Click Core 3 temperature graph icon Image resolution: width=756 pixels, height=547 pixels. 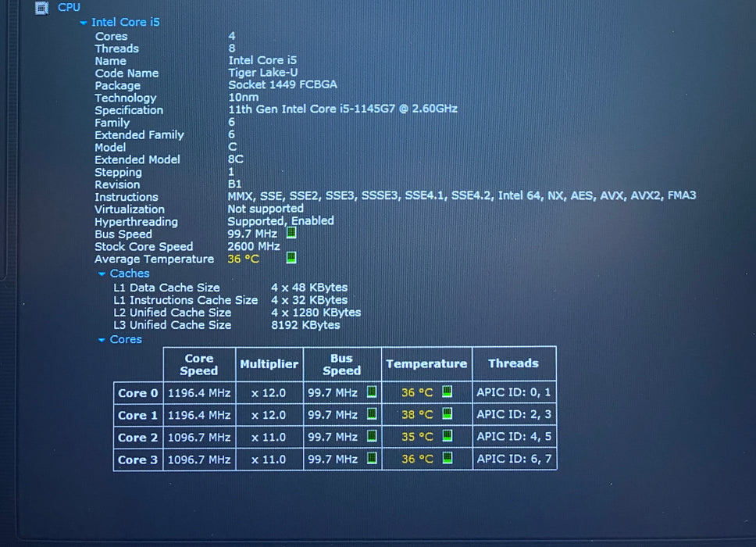(448, 458)
